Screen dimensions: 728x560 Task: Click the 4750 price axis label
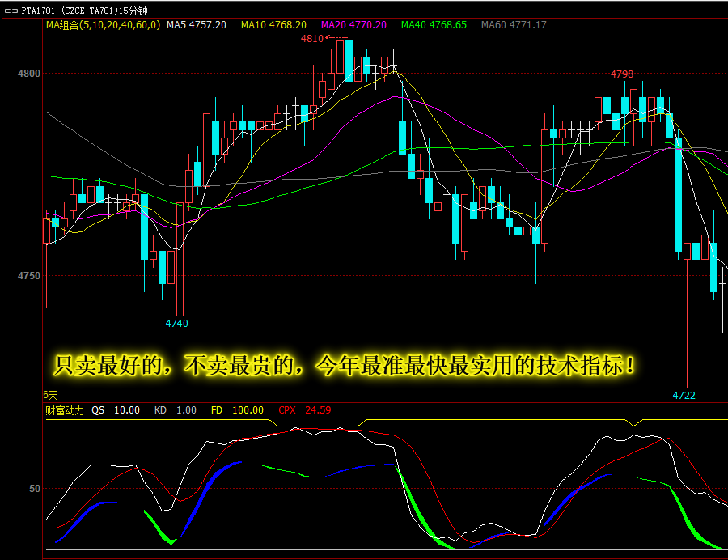(x=29, y=276)
